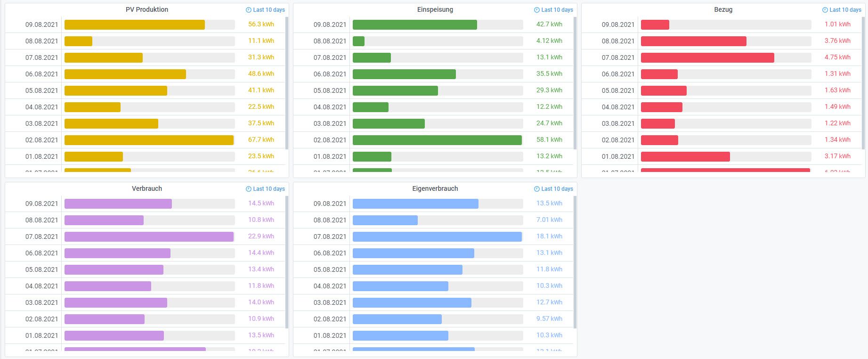Image resolution: width=868 pixels, height=359 pixels.
Task: Click the Einspeisung panel scrollbar
Action: coord(575,83)
